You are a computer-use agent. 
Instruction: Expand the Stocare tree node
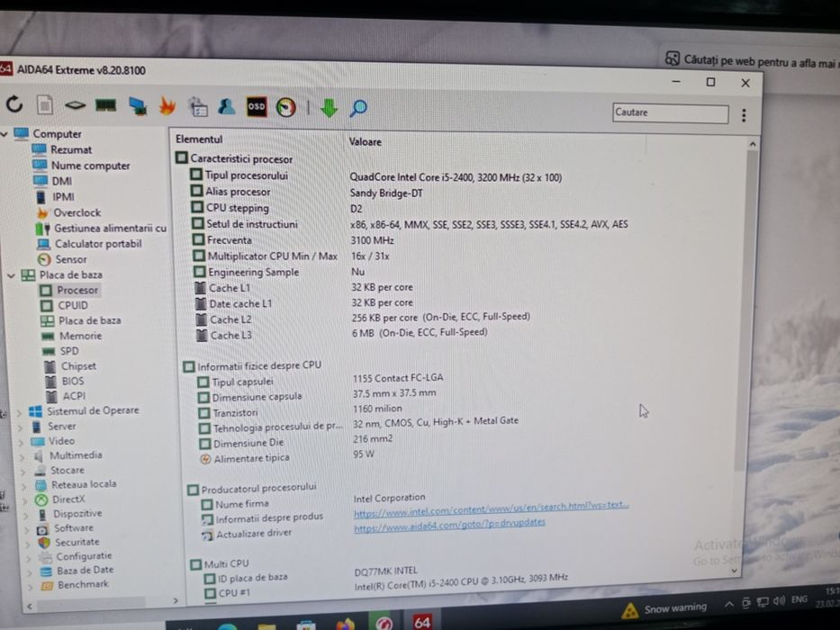pyautogui.click(x=24, y=472)
